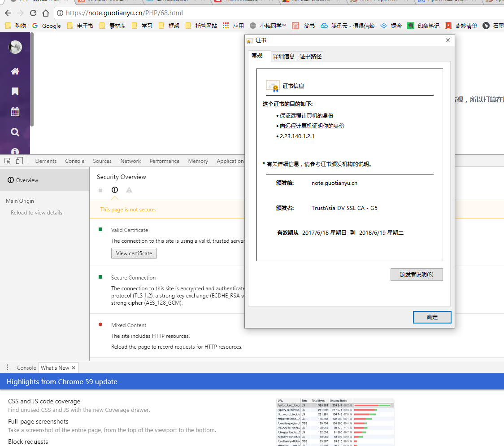Click note.guotianyu.cn issued-to text
504x446 pixels.
[x=335, y=183]
